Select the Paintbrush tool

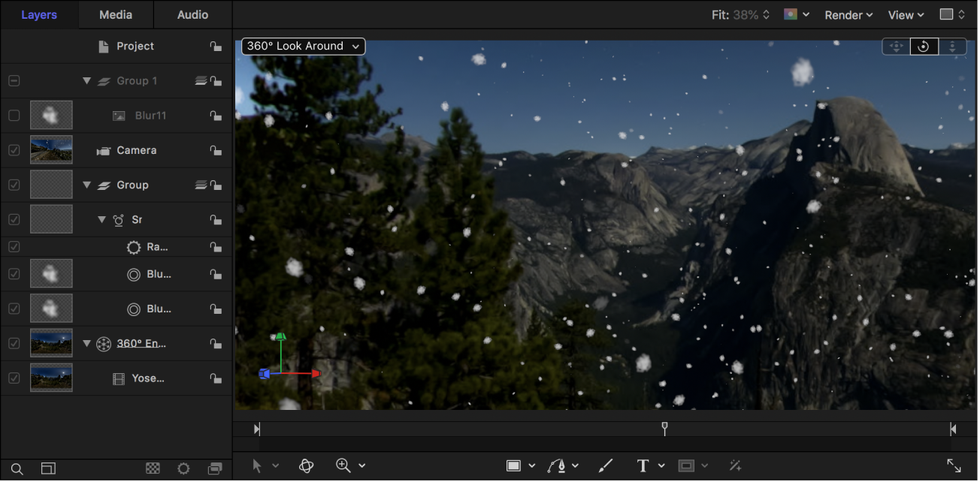tap(605, 465)
